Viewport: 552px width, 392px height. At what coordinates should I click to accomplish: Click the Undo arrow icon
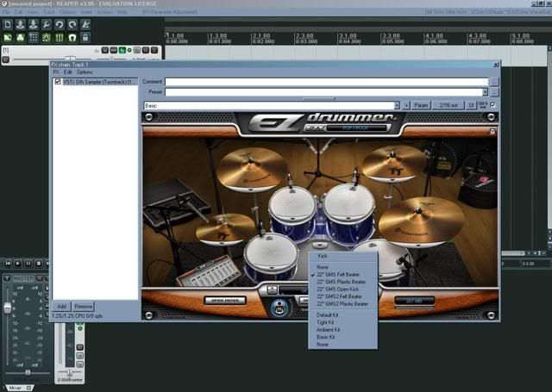(x=60, y=25)
